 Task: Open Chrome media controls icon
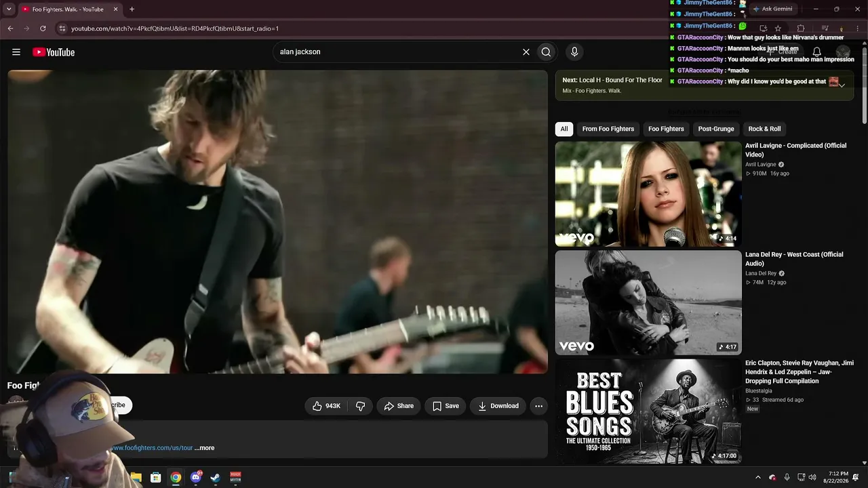(825, 28)
